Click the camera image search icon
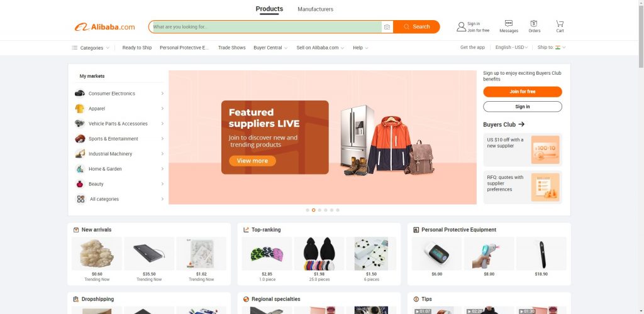Viewport: 644px width, 314px height. (387, 26)
